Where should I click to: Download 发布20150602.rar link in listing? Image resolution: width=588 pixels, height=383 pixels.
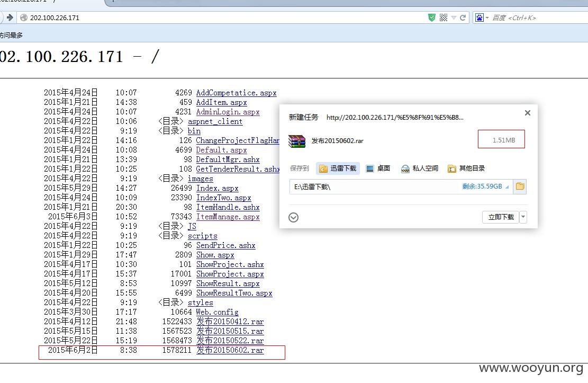tap(230, 350)
